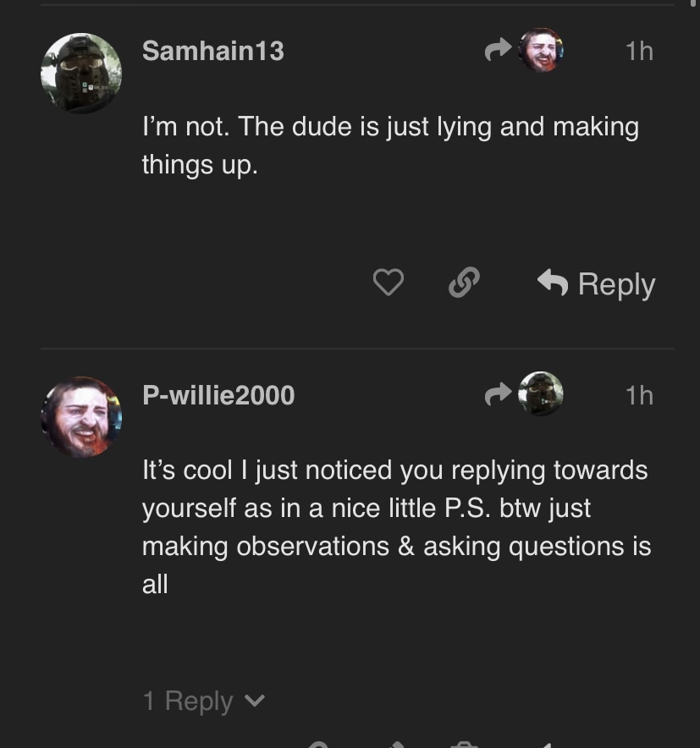The height and width of the screenshot is (748, 700).
Task: Reply to Samhain13's post
Action: (597, 284)
